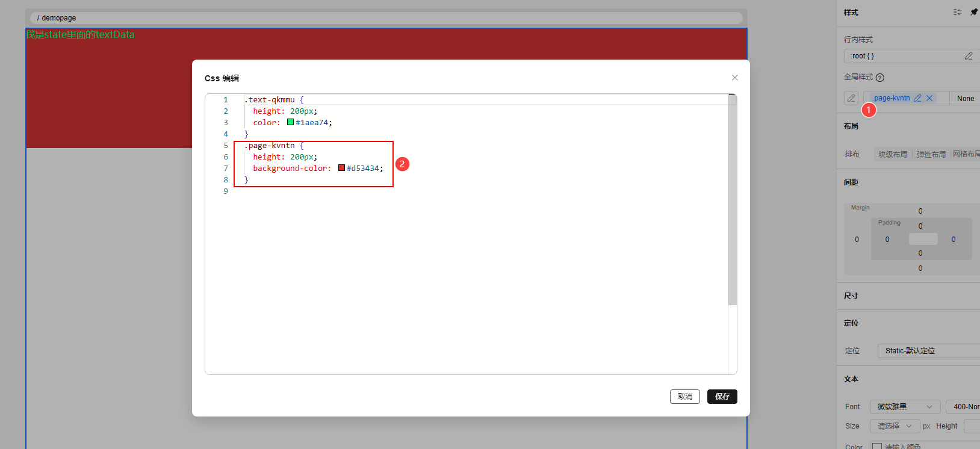980x449 pixels.
Task: Edit the .page-kvntn class tag
Action: [917, 98]
